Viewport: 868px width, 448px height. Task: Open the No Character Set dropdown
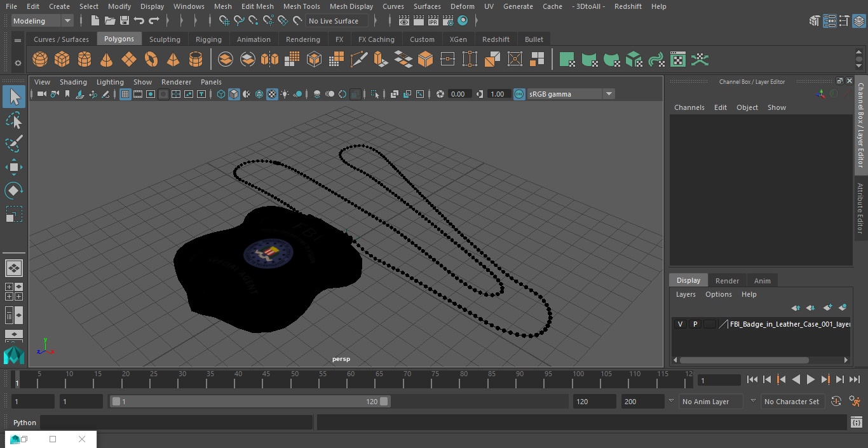click(794, 402)
